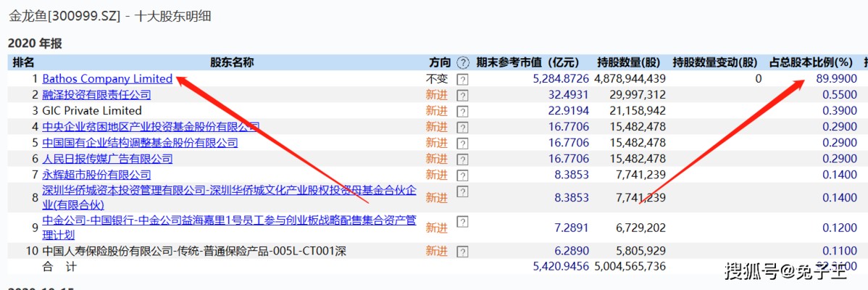Select GIC Private Limited shareholder name
Image resolution: width=868 pixels, height=290 pixels.
92,111
